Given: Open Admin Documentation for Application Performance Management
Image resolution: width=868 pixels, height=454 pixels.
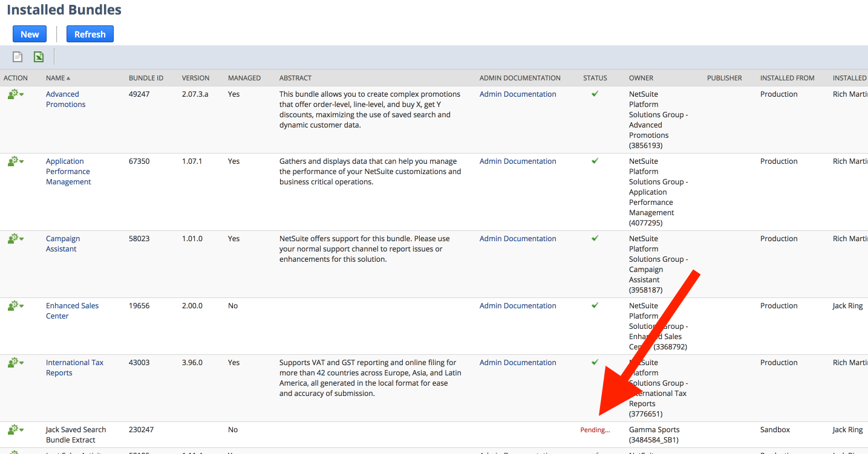Looking at the screenshot, I should point(518,161).
